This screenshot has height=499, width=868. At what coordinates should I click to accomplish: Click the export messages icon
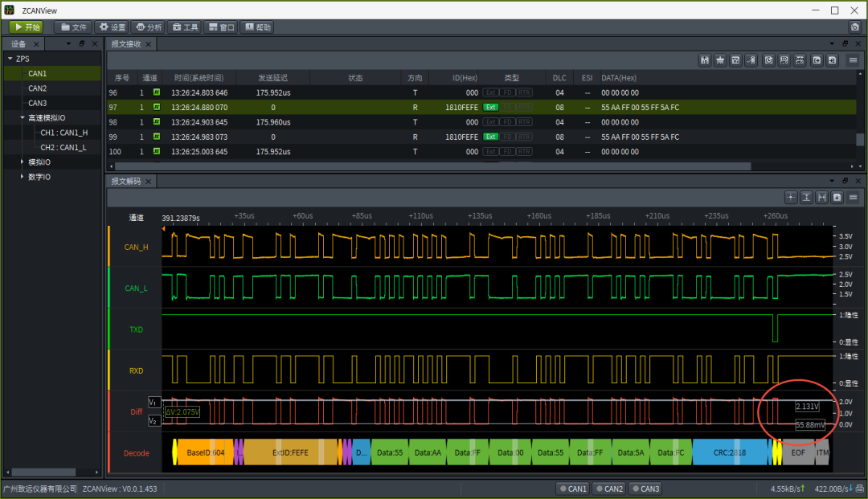[817, 60]
